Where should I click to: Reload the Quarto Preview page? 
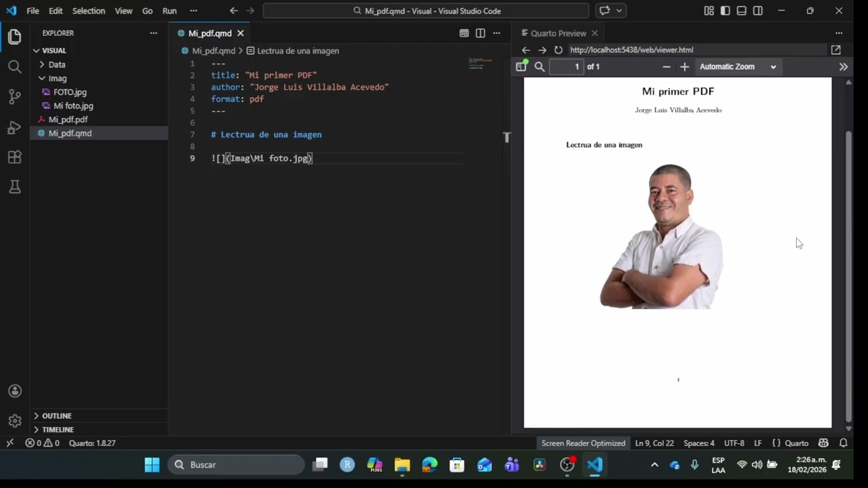click(x=558, y=50)
